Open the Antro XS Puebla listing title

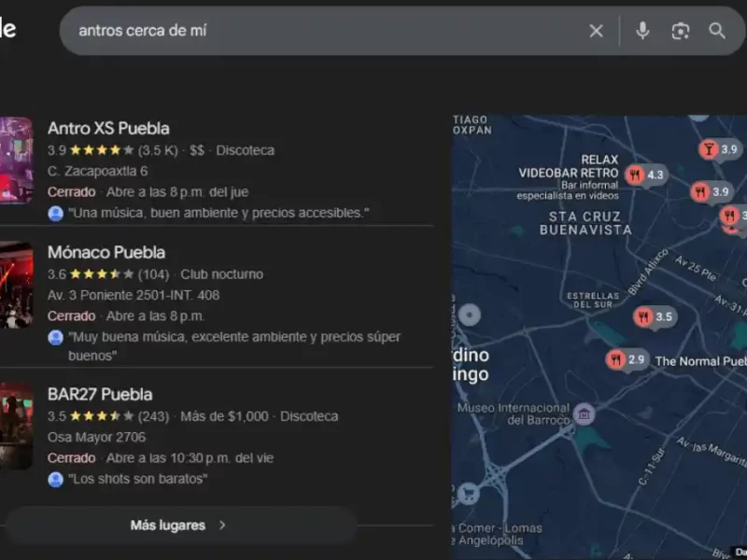click(x=108, y=128)
